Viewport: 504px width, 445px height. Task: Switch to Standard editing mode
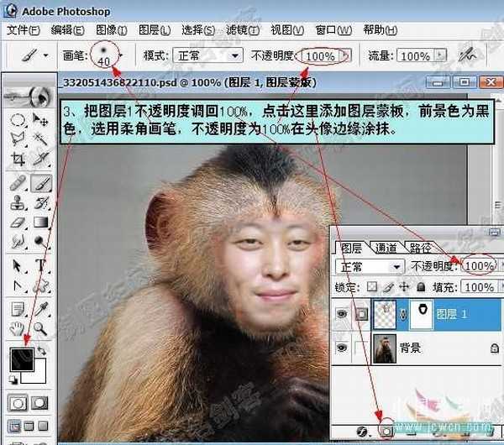[18, 403]
